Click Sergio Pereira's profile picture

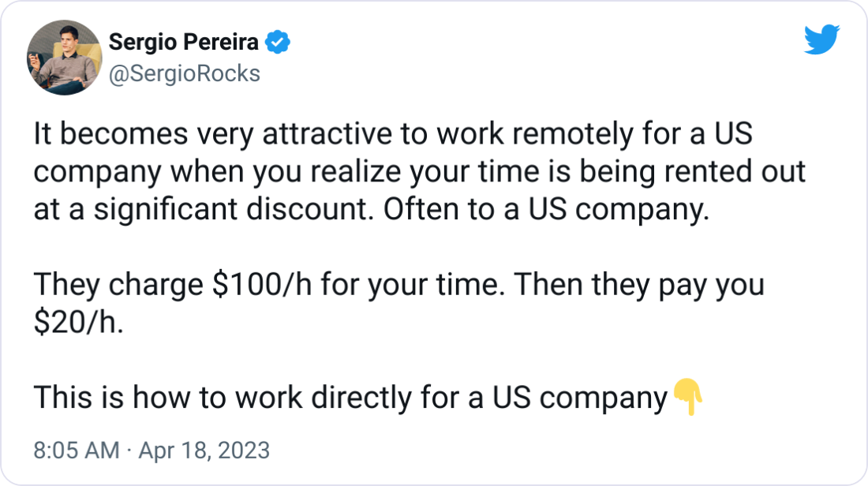63,57
